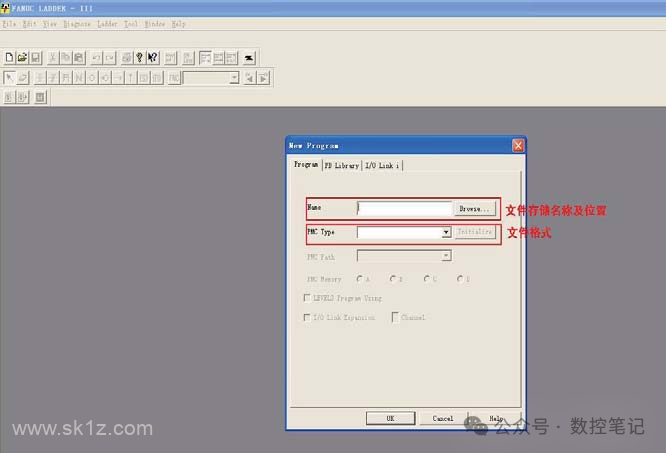Click the yellow question mark Help icon
This screenshot has width=666, height=453.
(139, 57)
